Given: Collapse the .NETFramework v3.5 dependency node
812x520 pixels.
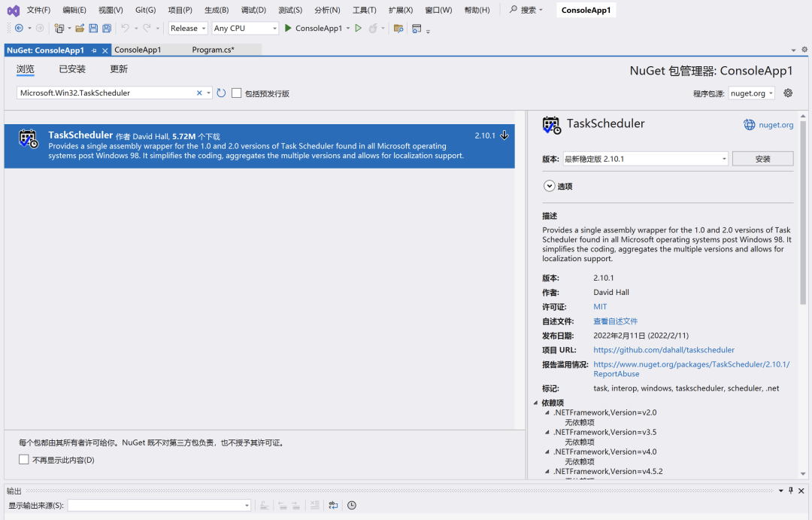Looking at the screenshot, I should (x=547, y=432).
